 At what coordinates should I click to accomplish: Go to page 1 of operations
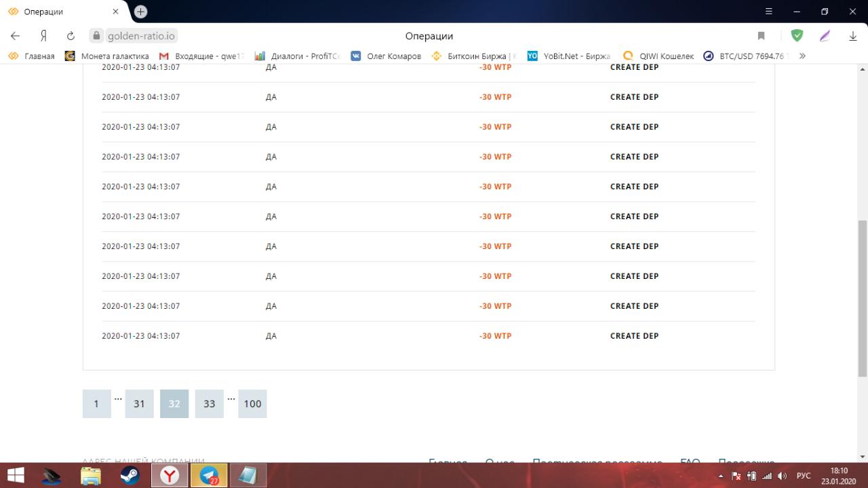tap(96, 404)
